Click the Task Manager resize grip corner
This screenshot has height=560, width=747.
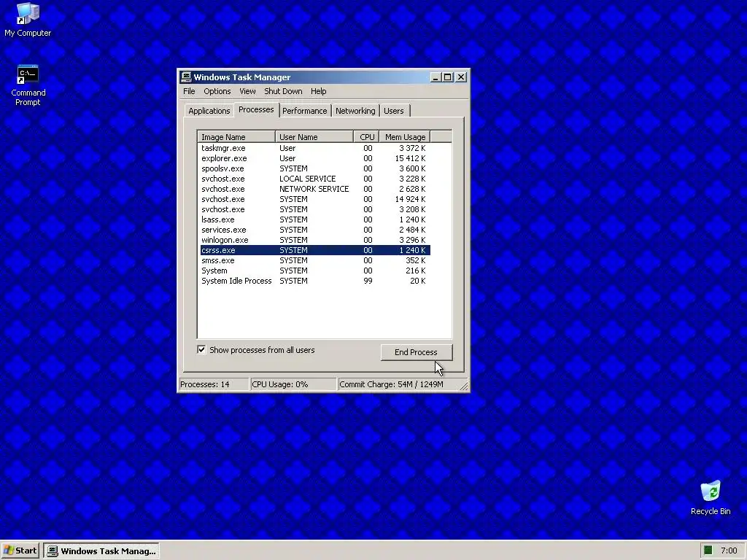pos(464,386)
